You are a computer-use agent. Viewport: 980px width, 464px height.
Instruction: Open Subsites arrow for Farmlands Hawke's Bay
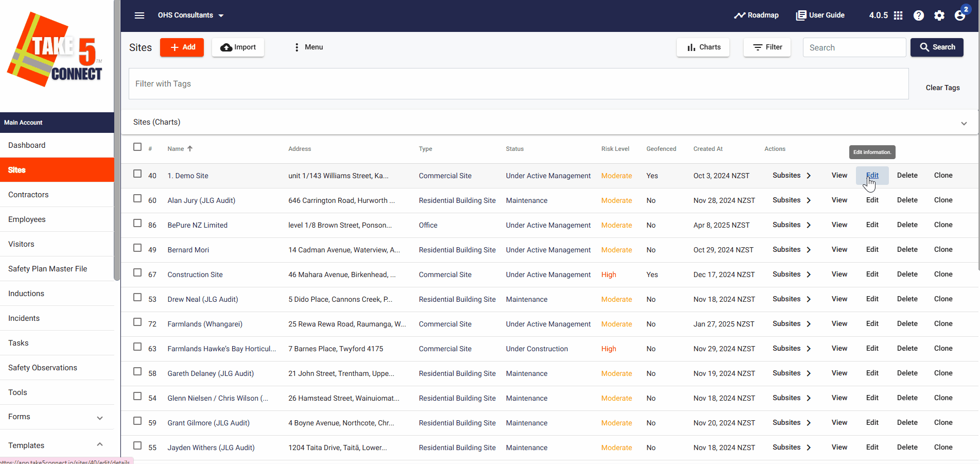(x=809, y=349)
